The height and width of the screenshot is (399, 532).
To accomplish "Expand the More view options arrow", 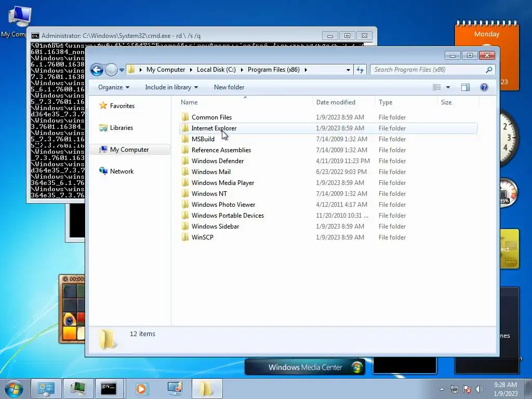I will pyautogui.click(x=448, y=87).
